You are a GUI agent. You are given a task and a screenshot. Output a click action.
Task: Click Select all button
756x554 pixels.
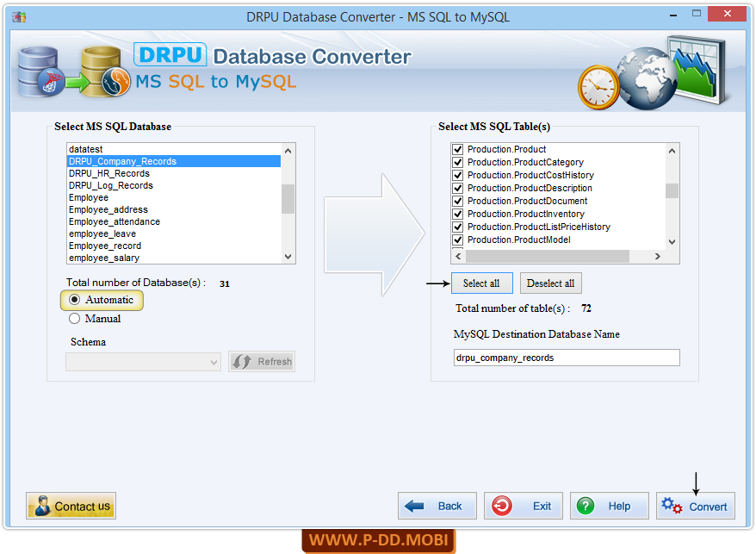[481, 283]
